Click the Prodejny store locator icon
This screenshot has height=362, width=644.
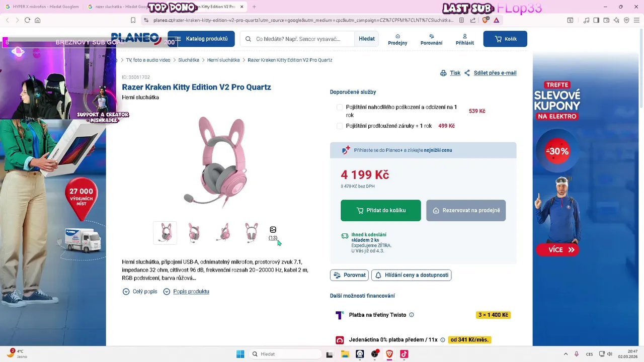397,36
